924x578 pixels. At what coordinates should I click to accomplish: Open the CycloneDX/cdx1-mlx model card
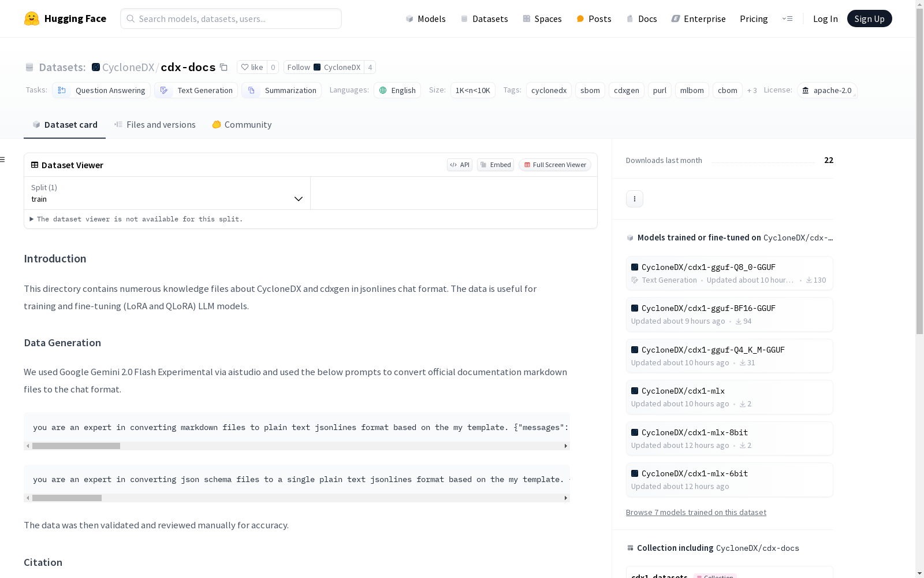point(729,397)
